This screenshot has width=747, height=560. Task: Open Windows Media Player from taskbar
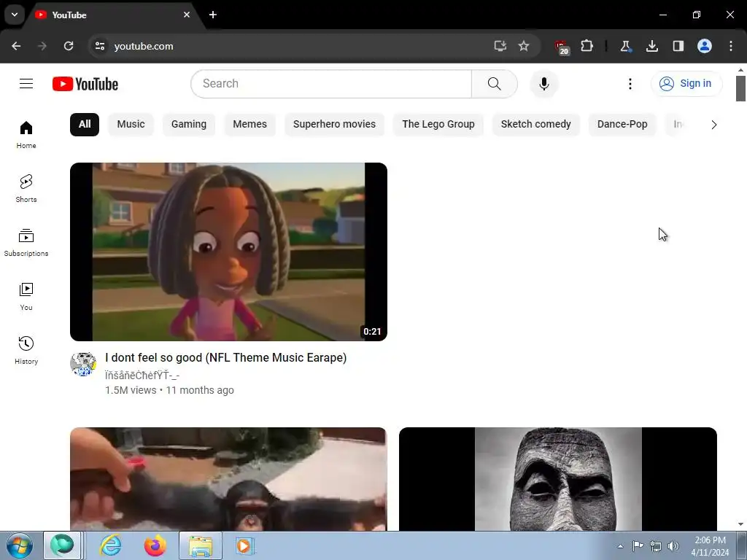click(x=245, y=546)
